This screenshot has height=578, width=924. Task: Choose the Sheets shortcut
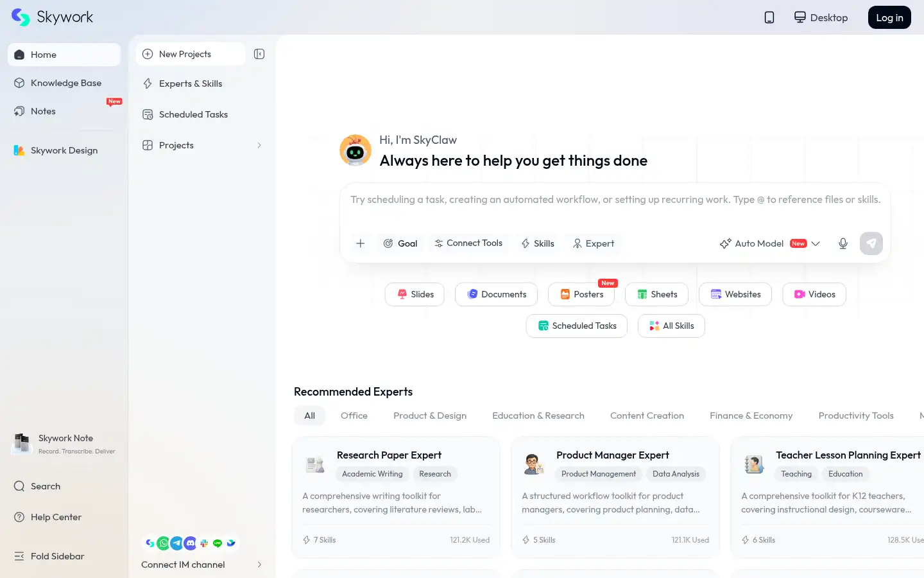[x=656, y=294]
